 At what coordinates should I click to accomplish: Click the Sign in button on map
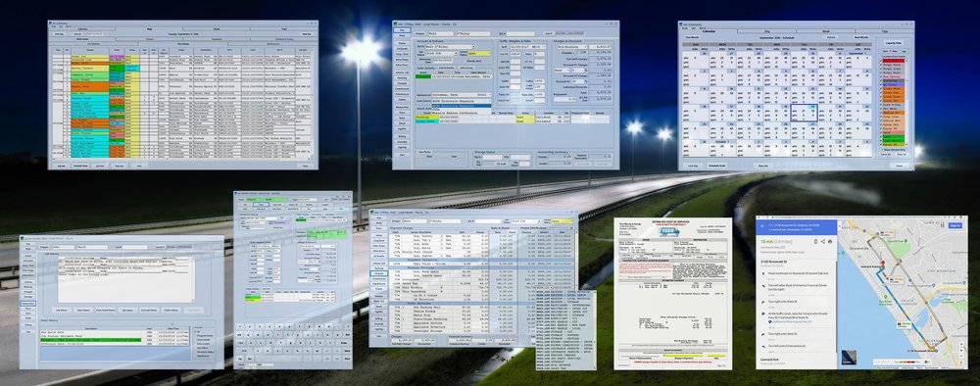[955, 225]
